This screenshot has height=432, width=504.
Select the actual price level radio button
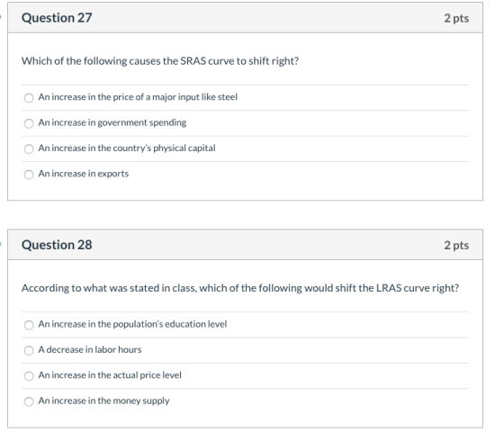[29, 376]
